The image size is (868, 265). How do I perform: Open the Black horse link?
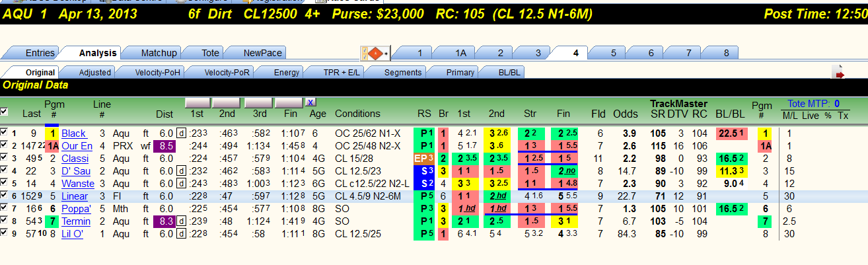point(74,133)
